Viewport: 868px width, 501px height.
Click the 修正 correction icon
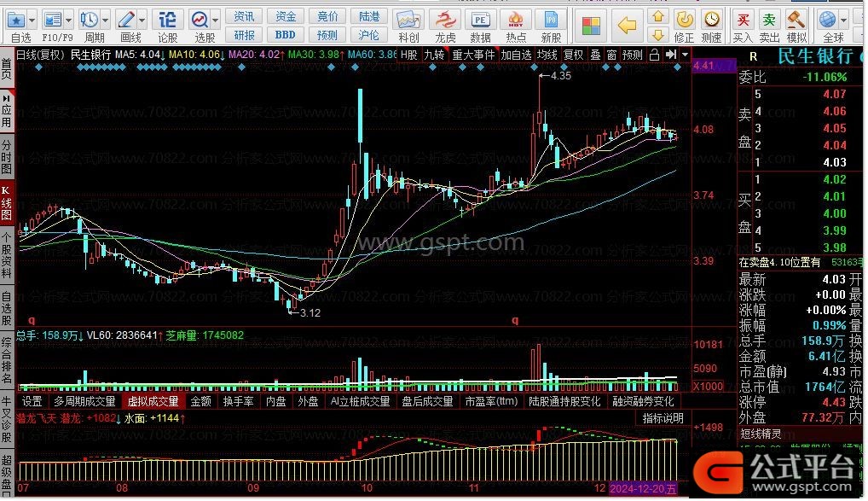coord(685,20)
